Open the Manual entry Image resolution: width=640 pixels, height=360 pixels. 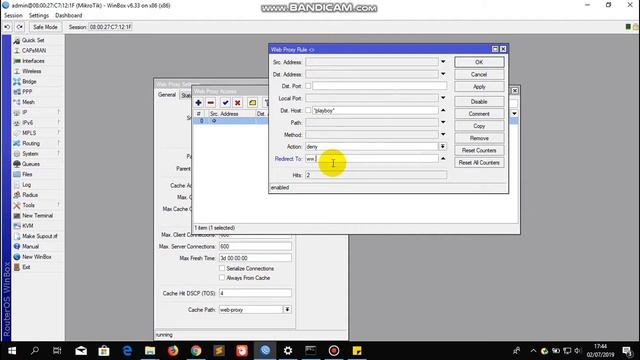coord(30,247)
